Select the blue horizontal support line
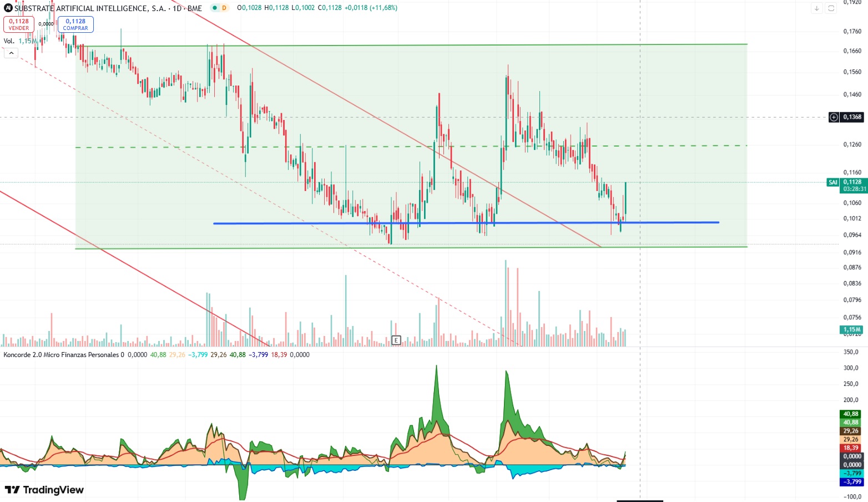868x502 pixels. [x=466, y=223]
